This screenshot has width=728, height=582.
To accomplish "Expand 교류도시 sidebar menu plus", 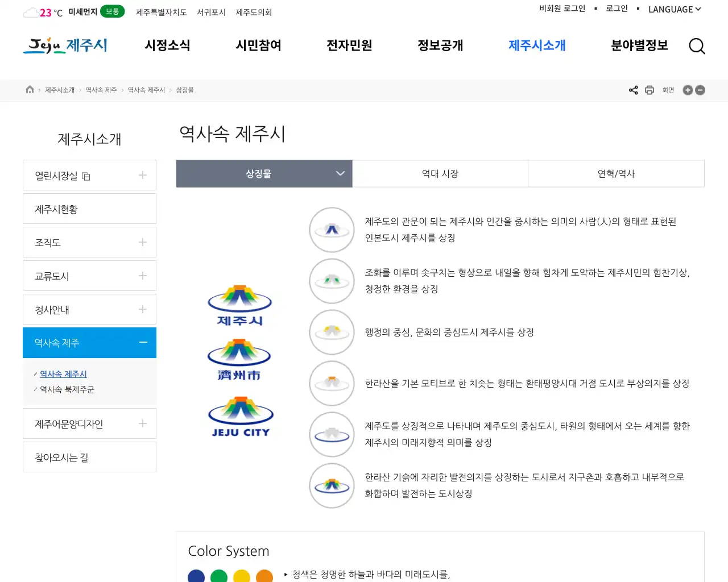I will click(143, 276).
